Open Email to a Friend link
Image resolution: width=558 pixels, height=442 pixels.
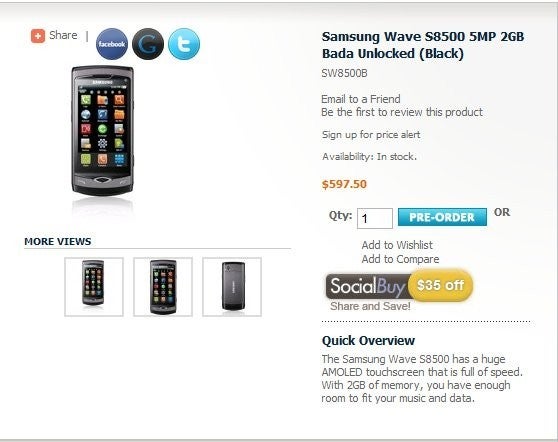coord(360,99)
